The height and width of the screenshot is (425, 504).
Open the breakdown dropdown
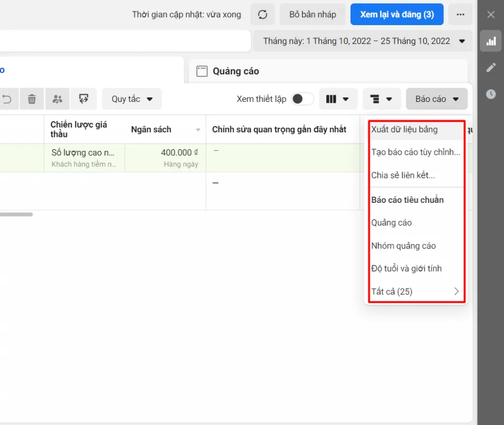coord(381,99)
